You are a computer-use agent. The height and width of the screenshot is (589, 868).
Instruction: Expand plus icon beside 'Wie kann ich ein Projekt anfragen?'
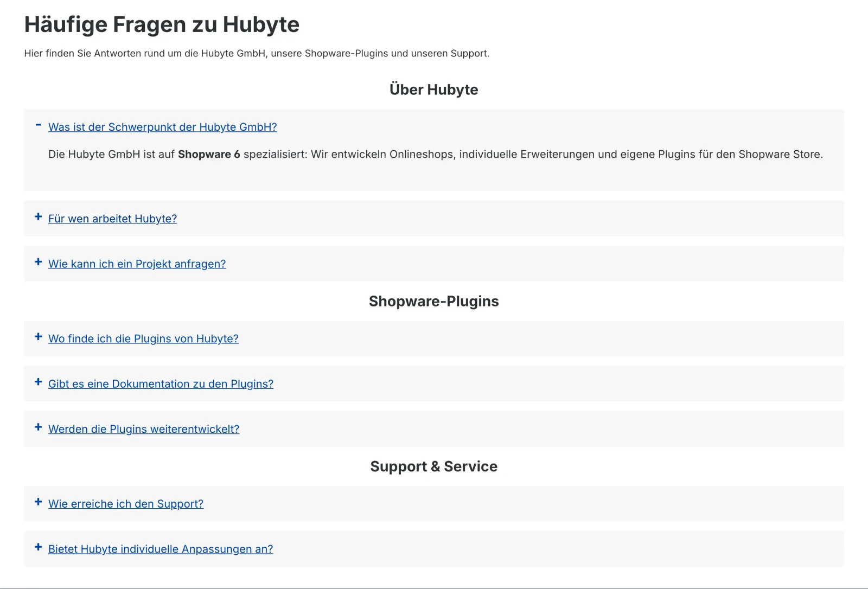pos(38,262)
